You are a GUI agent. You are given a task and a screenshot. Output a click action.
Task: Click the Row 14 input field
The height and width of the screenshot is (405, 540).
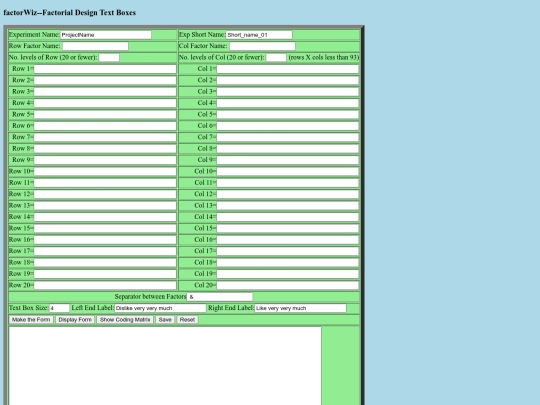(x=105, y=217)
